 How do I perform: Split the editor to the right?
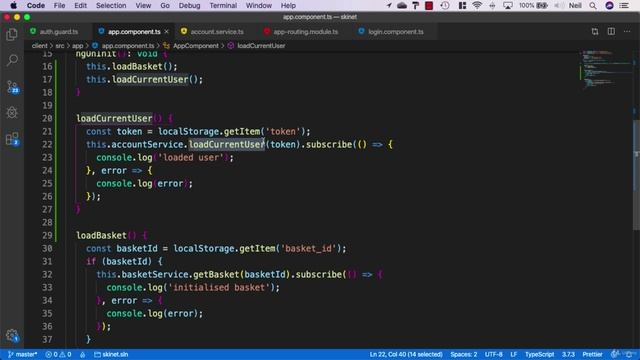point(611,31)
